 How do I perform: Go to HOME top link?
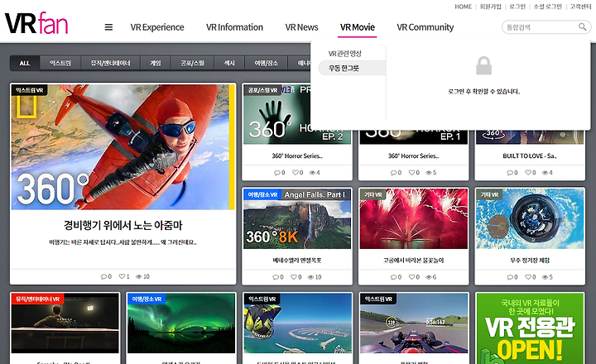tap(463, 7)
